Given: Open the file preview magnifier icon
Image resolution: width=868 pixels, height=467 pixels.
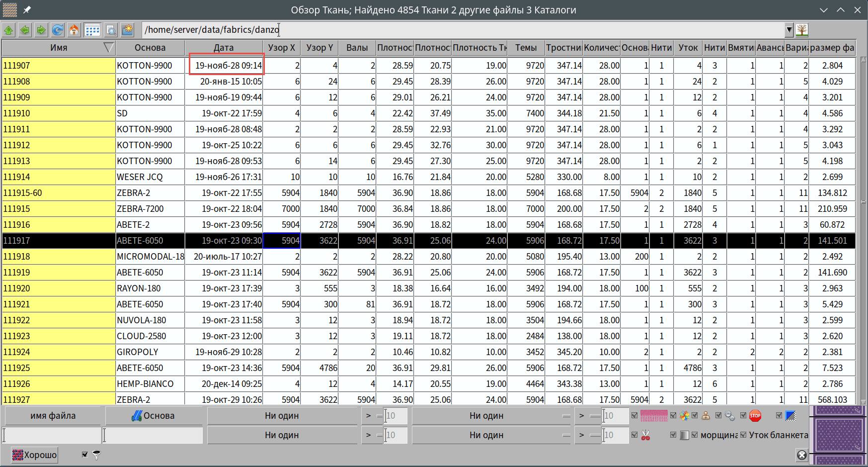Looking at the screenshot, I should pyautogui.click(x=111, y=30).
